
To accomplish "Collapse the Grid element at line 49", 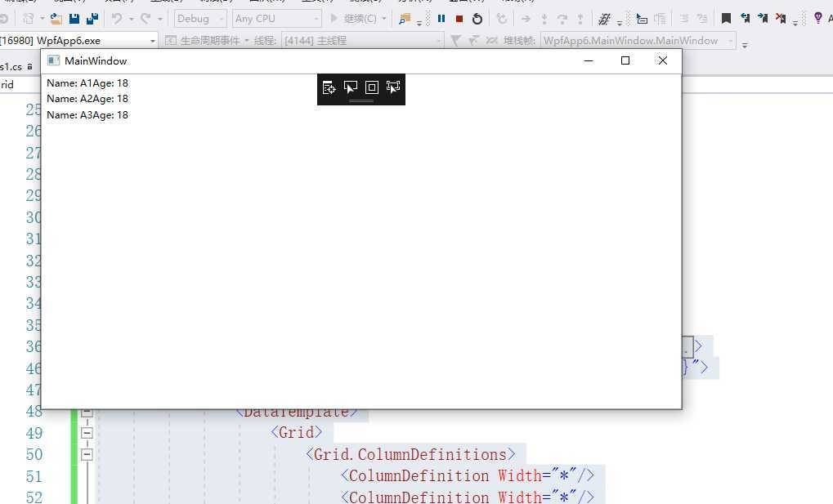I will coord(87,433).
